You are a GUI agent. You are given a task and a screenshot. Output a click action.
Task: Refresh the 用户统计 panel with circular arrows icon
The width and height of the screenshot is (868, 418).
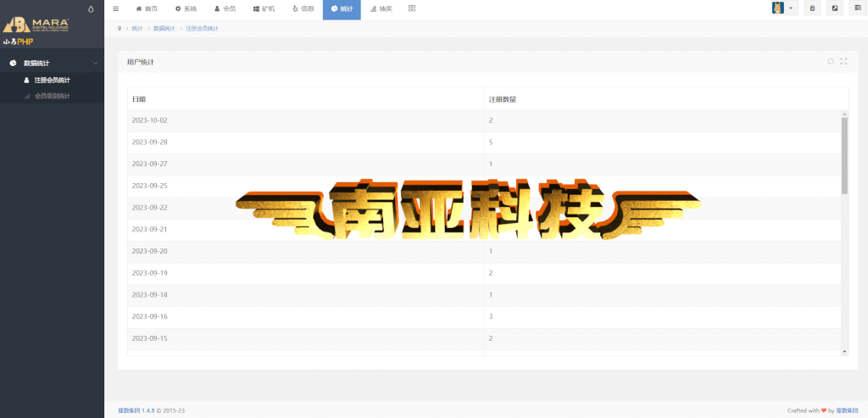(x=831, y=61)
